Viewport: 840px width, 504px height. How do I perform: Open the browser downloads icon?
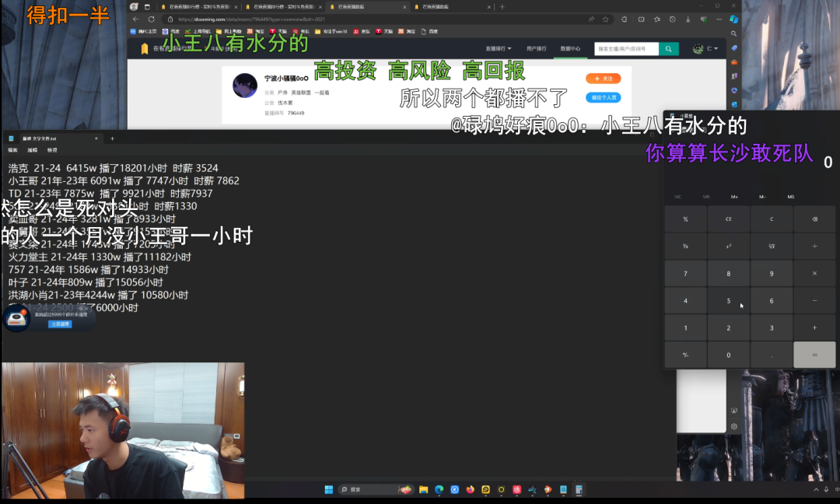(688, 19)
